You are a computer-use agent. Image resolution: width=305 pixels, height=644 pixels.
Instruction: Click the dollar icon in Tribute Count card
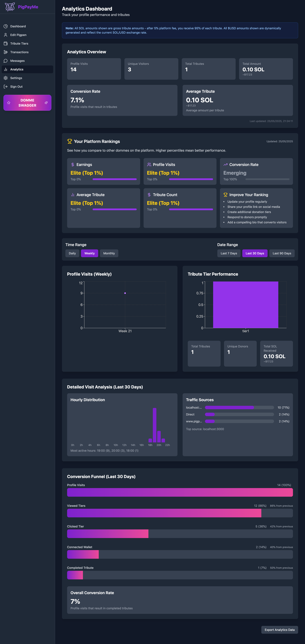(149, 195)
